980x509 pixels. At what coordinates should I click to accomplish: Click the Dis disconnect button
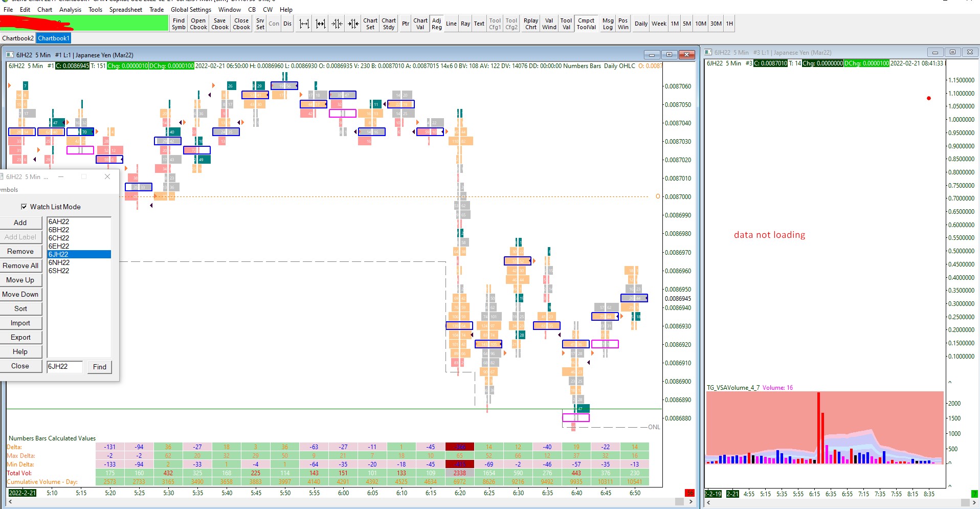point(287,24)
